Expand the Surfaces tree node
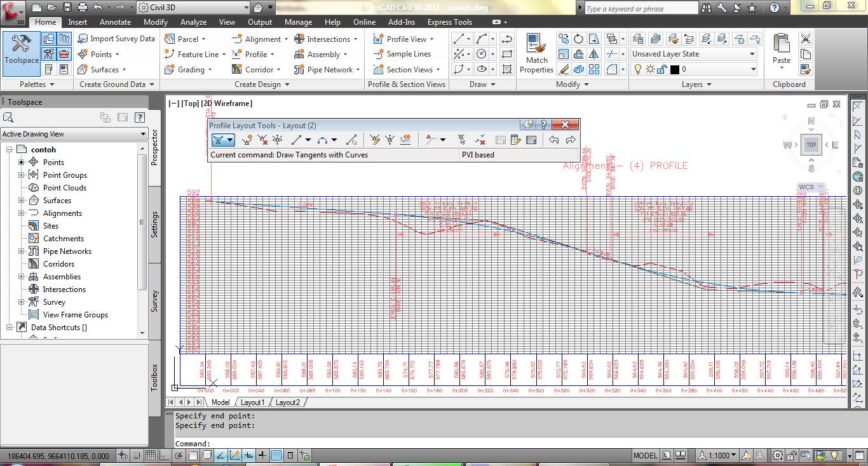The height and width of the screenshot is (466, 868). click(21, 201)
